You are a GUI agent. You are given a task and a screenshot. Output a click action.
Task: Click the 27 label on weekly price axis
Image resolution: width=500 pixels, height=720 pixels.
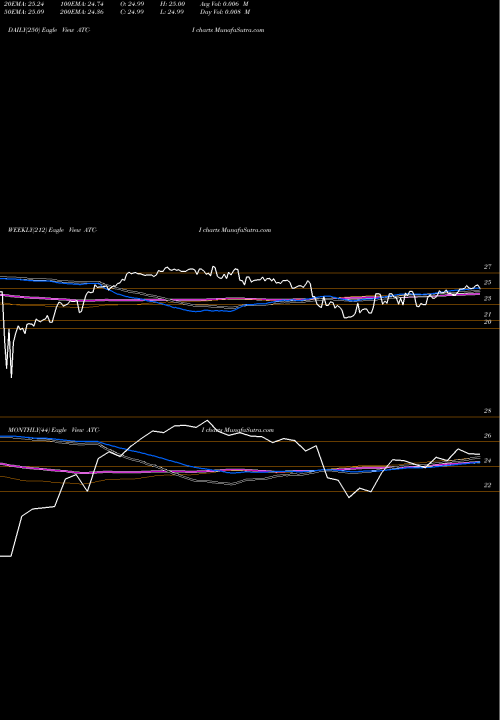tap(488, 266)
